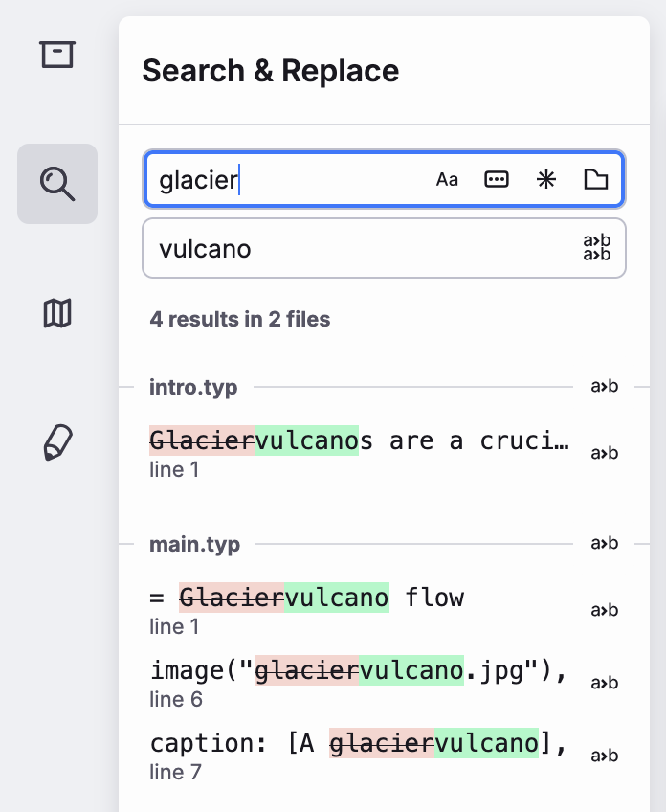Toggle match case (Aa) option
This screenshot has height=812, width=666.
(447, 180)
